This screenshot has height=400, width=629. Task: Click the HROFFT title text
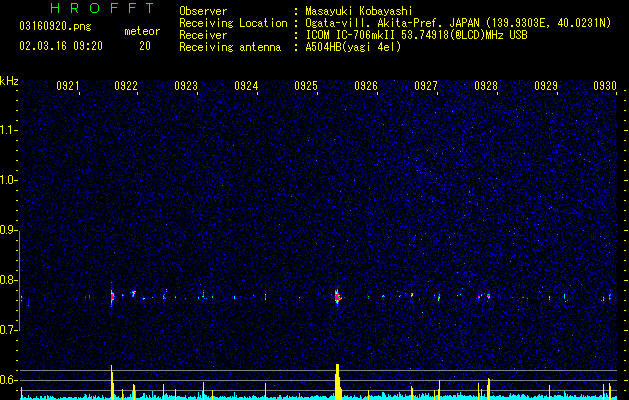click(x=103, y=8)
